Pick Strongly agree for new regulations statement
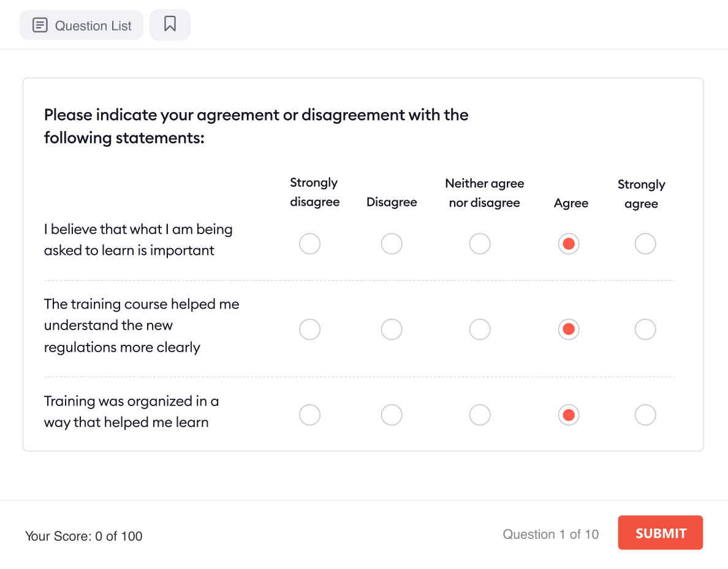 pos(645,330)
